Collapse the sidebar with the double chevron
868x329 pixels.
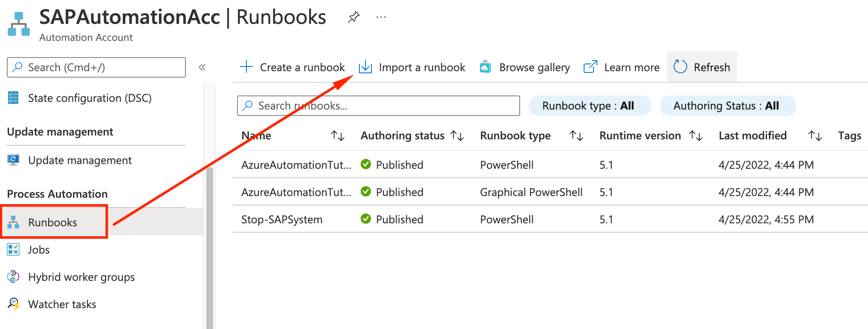click(202, 67)
